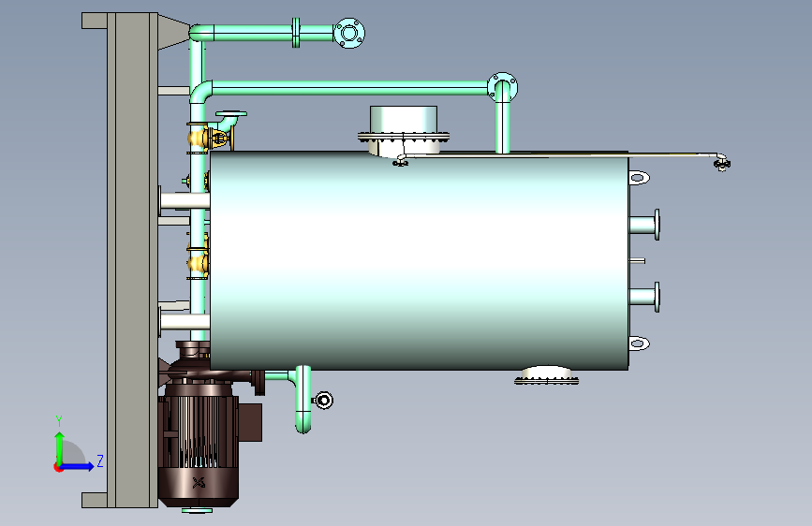Image resolution: width=812 pixels, height=526 pixels.
Task: Click the "Z" axis label
Action: 100,460
